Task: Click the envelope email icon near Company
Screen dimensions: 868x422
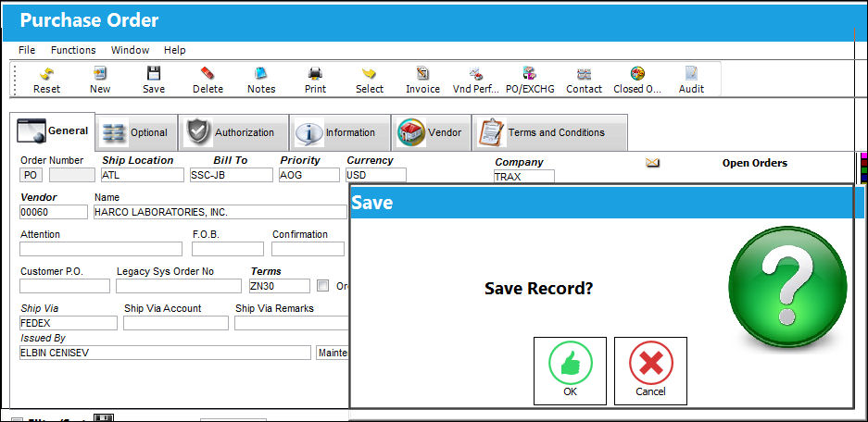Action: 653,163
